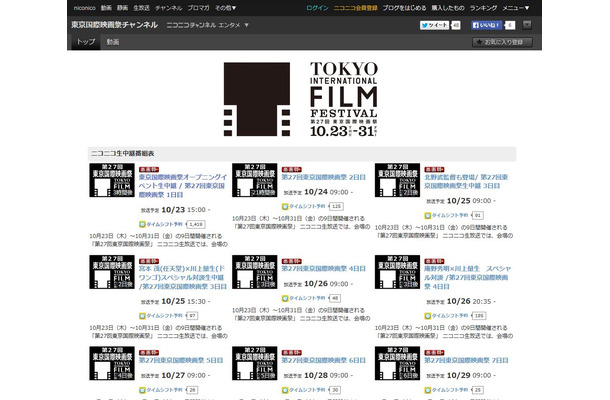Click the ブログをはじめる link

(x=404, y=8)
